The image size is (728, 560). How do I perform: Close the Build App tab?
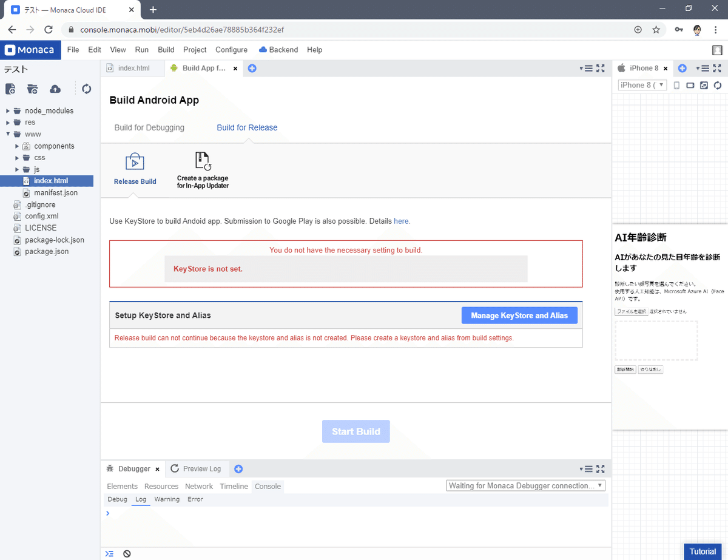235,69
